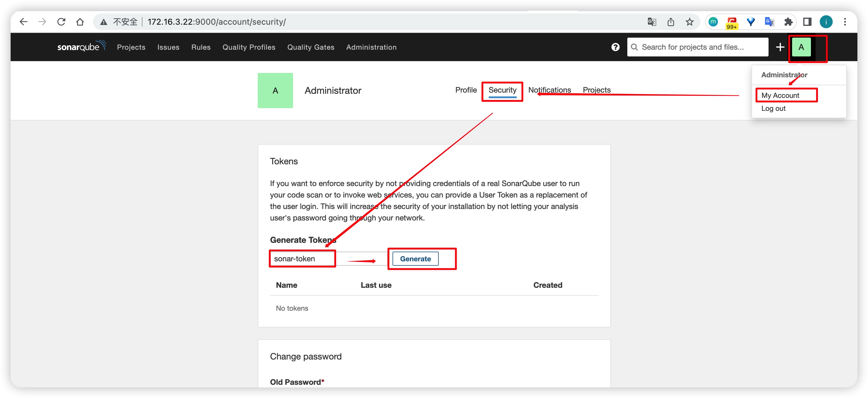Open the Extensions puzzle-piece icon
Viewport: 868px width, 398px height.
pos(788,22)
